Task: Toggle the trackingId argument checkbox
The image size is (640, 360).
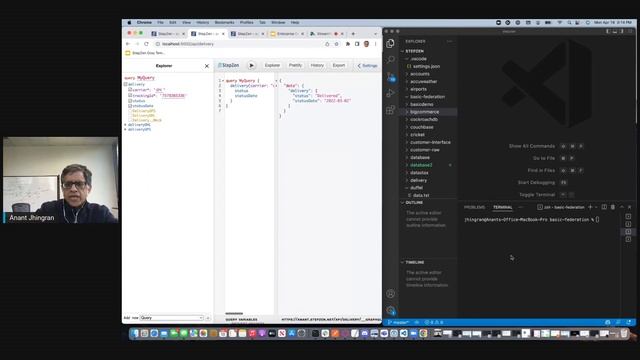Action: point(130,95)
